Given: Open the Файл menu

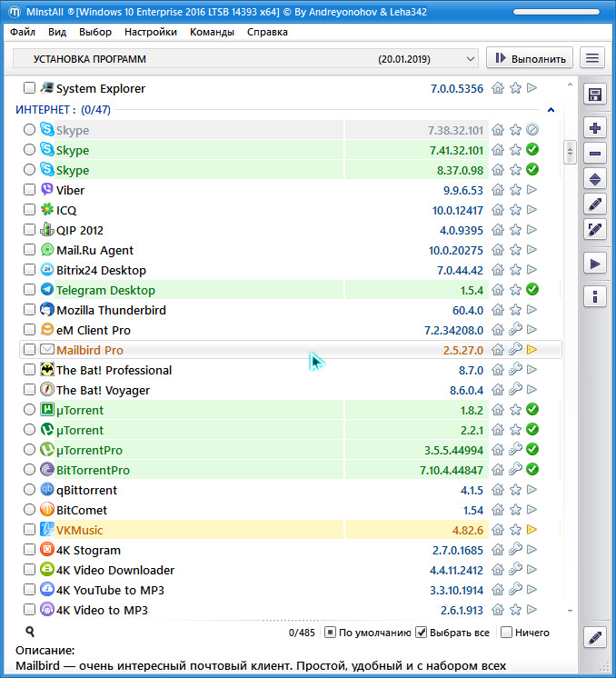Looking at the screenshot, I should coord(23,32).
